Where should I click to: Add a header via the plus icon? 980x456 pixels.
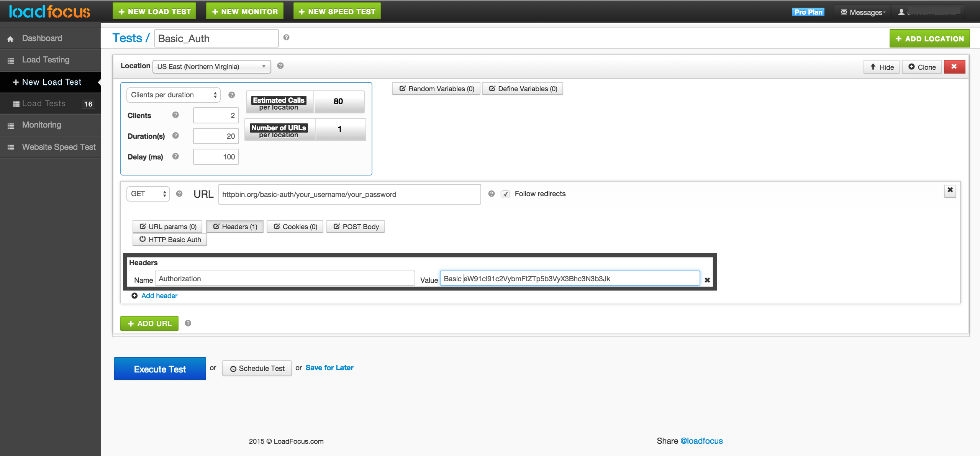tap(134, 295)
